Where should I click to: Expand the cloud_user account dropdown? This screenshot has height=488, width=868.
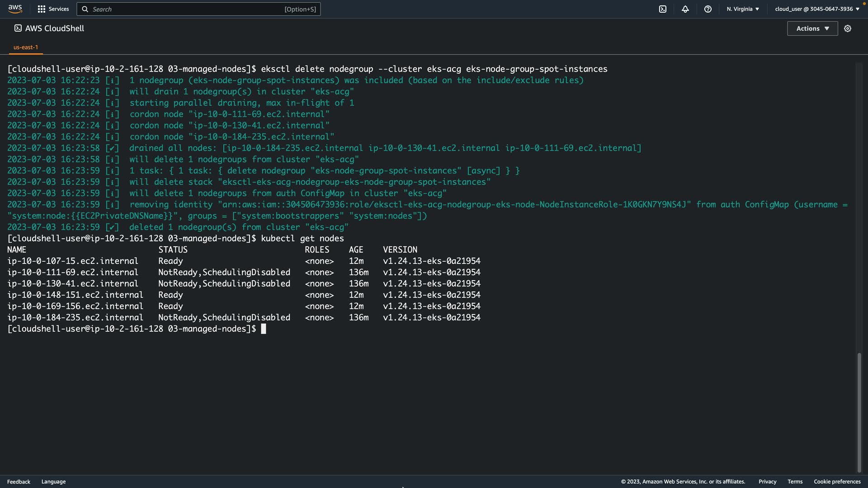[x=817, y=9]
